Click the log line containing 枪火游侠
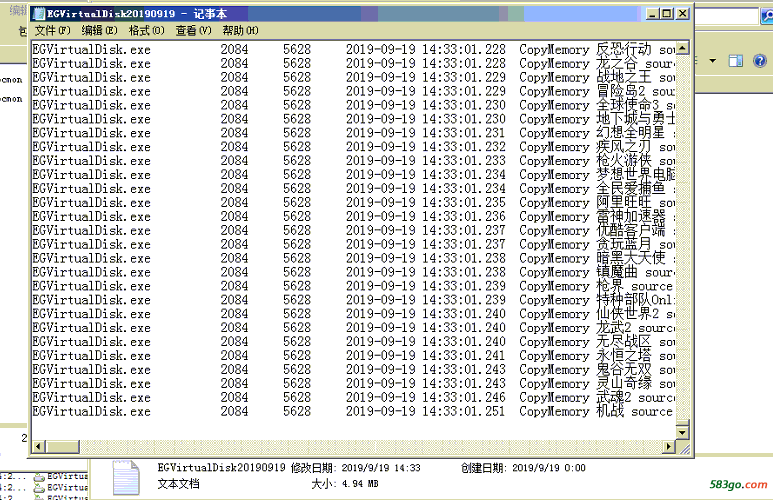This screenshot has height=500, width=773. pos(353,161)
